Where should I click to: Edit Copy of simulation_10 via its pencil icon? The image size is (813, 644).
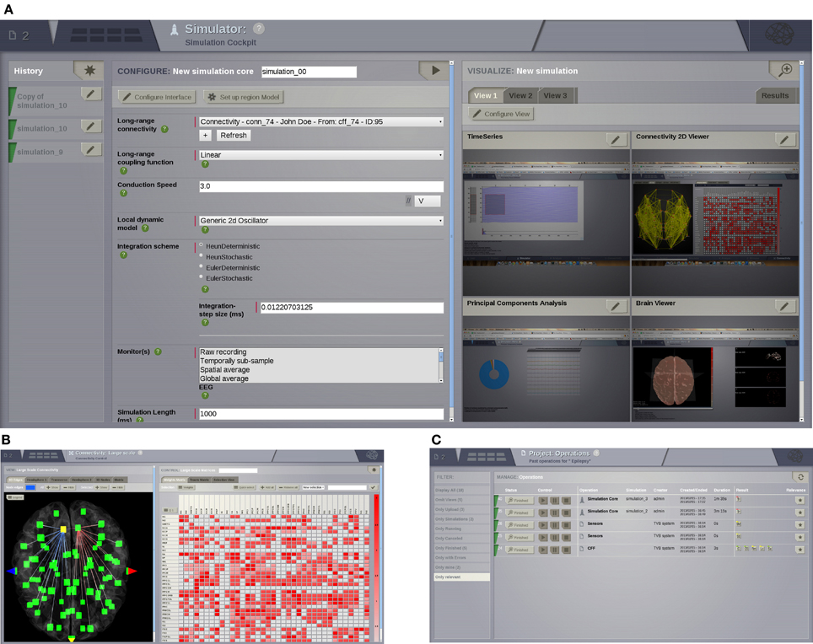pyautogui.click(x=91, y=94)
